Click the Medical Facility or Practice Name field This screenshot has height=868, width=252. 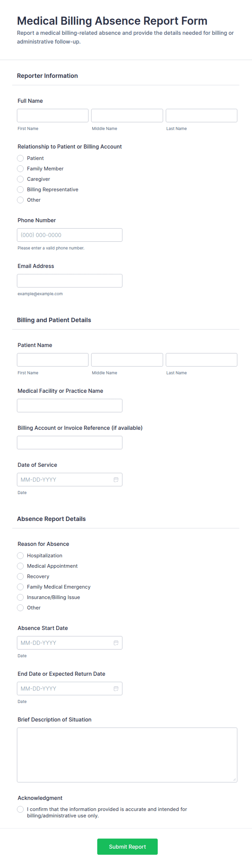(x=70, y=406)
